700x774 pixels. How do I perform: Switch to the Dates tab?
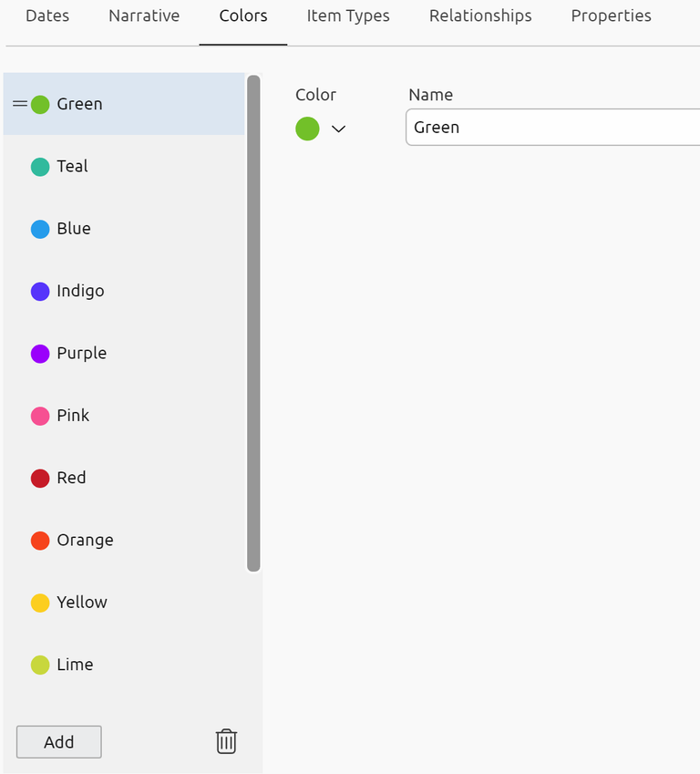pos(47,16)
